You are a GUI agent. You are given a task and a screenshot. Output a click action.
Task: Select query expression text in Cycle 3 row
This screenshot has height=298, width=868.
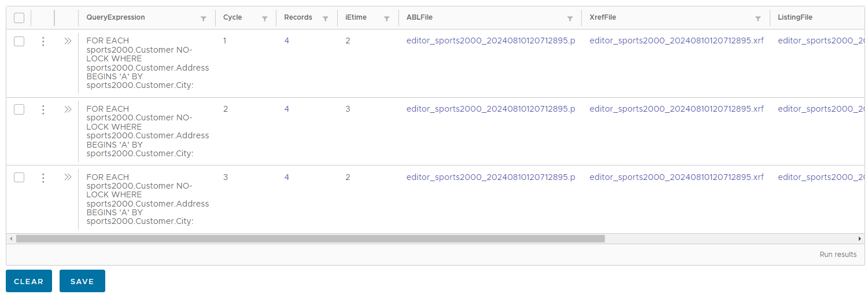coord(147,199)
